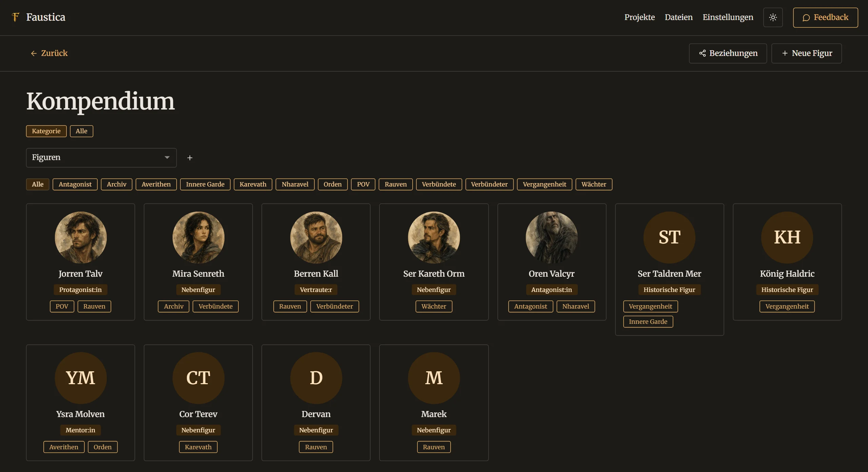868x472 pixels.
Task: Open the Projekte menu
Action: pyautogui.click(x=639, y=17)
